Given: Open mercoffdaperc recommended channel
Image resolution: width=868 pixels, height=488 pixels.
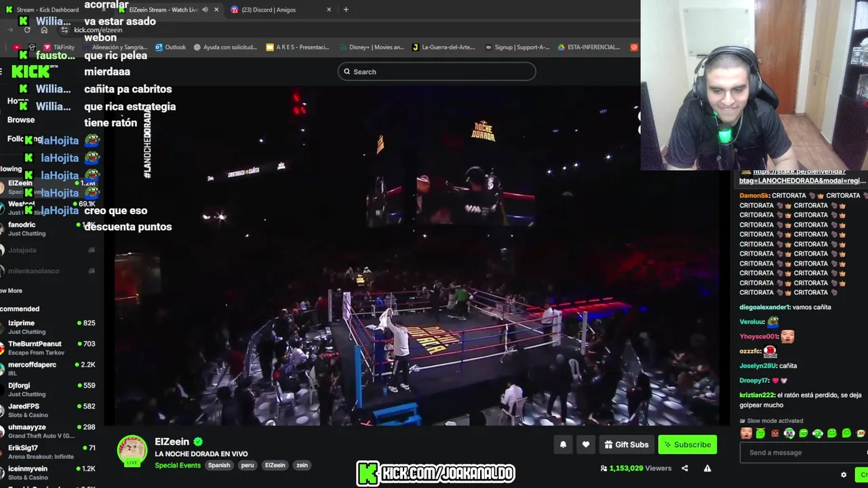Looking at the screenshot, I should click(49, 369).
